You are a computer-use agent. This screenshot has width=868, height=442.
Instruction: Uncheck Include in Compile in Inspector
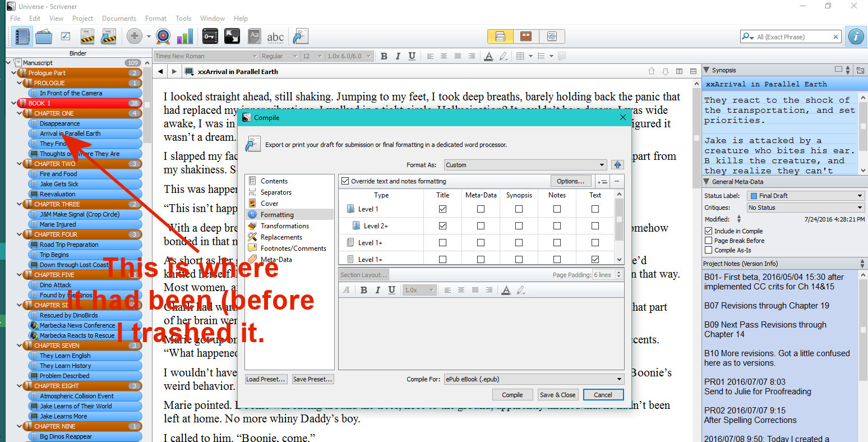[x=709, y=231]
